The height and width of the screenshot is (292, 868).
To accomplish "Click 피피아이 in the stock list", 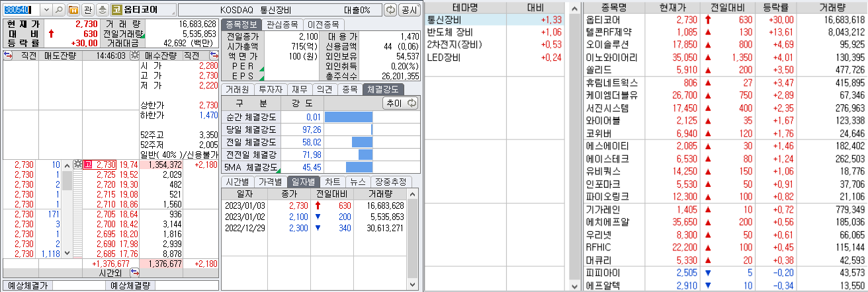I will click(x=603, y=272).
